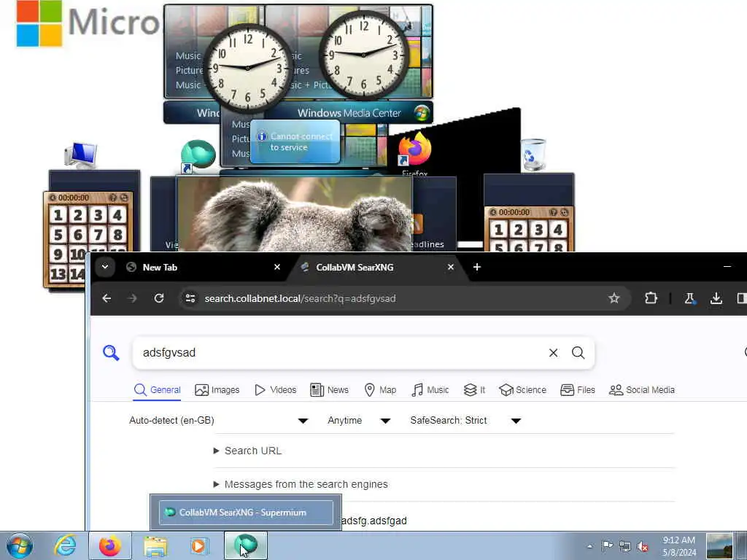Submit search with the magnifier button
The height and width of the screenshot is (560, 747).
click(578, 353)
